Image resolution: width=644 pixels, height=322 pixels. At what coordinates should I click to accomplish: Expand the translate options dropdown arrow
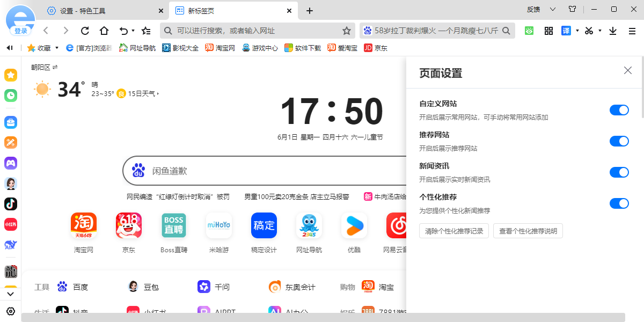pyautogui.click(x=577, y=31)
